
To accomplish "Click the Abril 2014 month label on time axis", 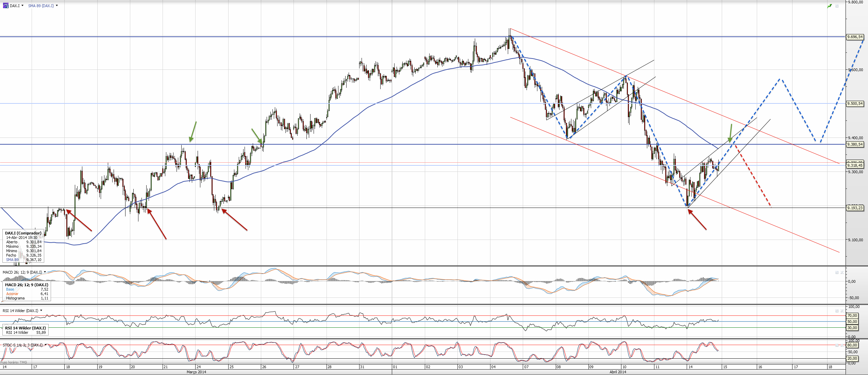I will 618,372.
